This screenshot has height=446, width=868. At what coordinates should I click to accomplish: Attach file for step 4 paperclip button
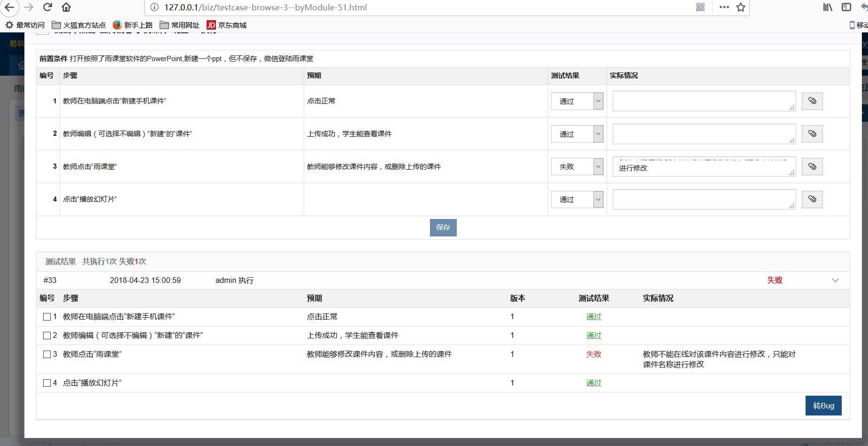(x=812, y=199)
